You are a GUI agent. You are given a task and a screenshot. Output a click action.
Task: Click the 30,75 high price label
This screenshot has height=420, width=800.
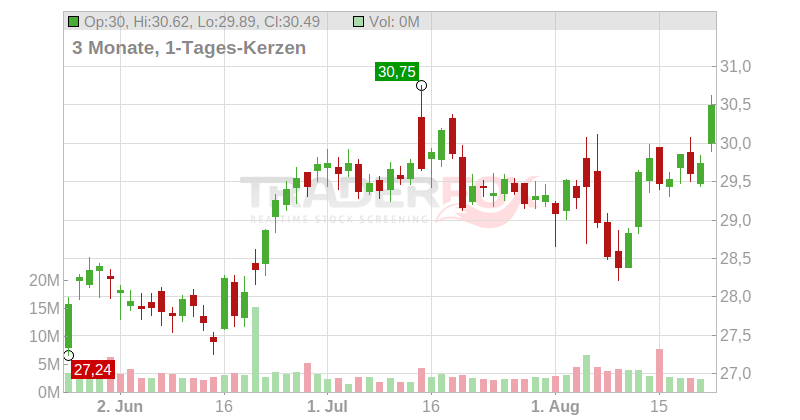point(396,71)
